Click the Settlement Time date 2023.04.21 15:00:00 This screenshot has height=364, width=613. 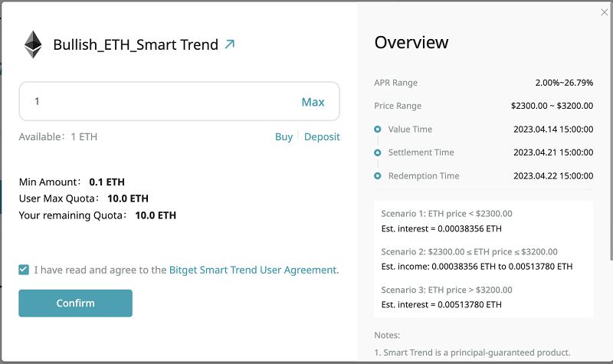(x=553, y=152)
